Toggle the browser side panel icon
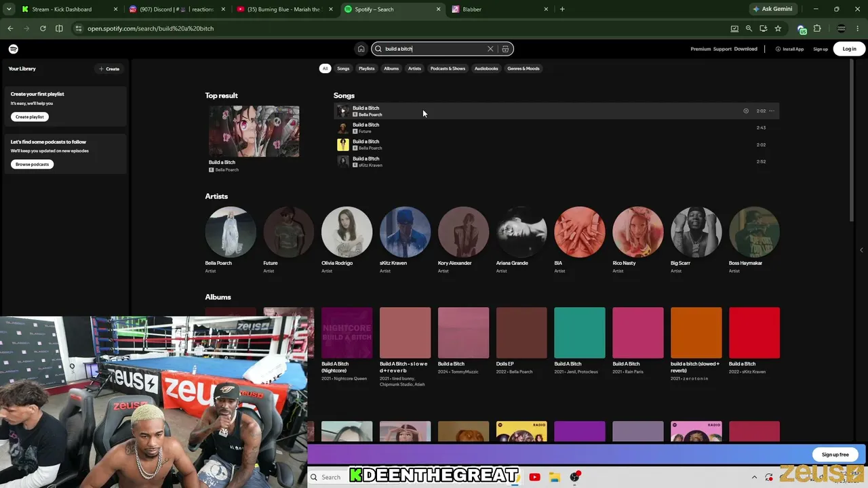The width and height of the screenshot is (868, 488). pos(59,28)
